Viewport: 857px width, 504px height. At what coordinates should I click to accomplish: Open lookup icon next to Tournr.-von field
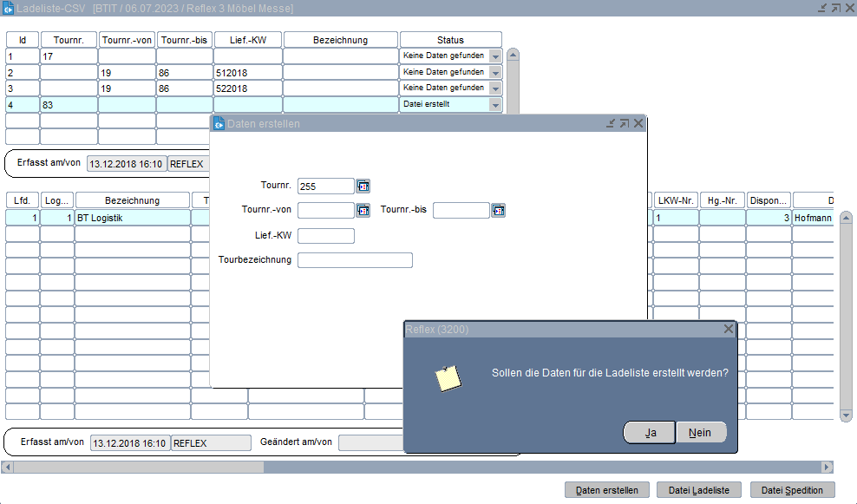(363, 210)
